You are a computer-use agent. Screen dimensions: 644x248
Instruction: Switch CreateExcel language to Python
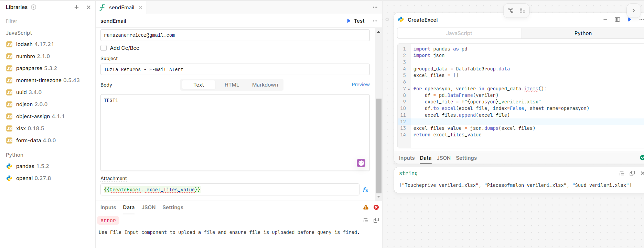583,33
